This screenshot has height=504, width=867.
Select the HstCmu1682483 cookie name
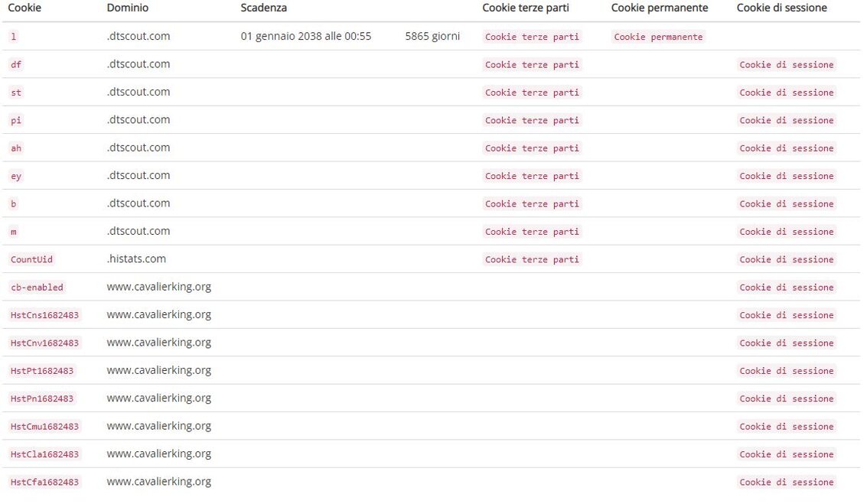(x=45, y=426)
